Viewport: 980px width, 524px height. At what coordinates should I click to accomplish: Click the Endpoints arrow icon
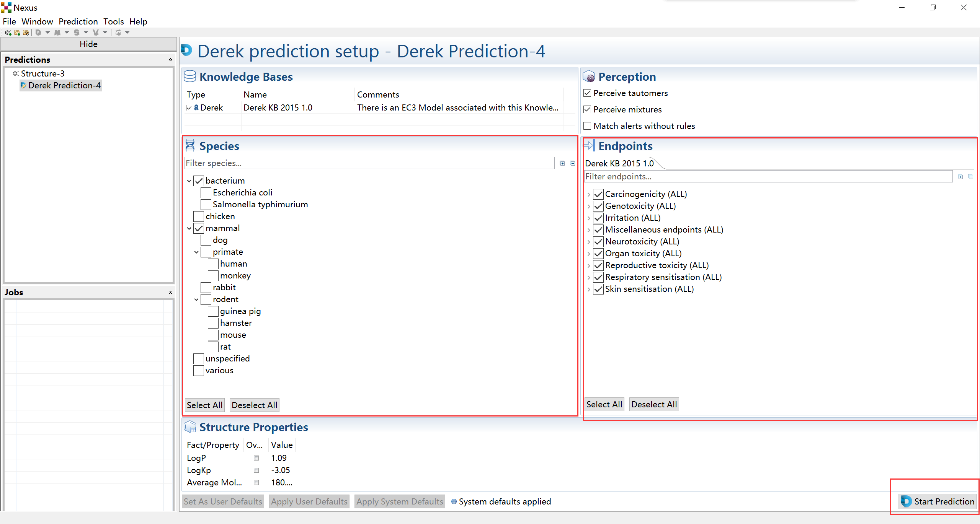tap(589, 145)
